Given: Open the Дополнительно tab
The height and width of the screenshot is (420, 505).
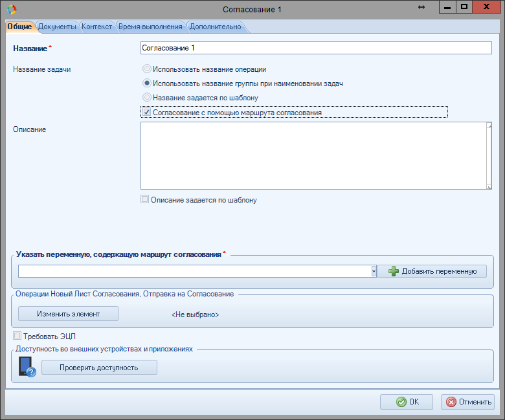Looking at the screenshot, I should click(x=215, y=27).
